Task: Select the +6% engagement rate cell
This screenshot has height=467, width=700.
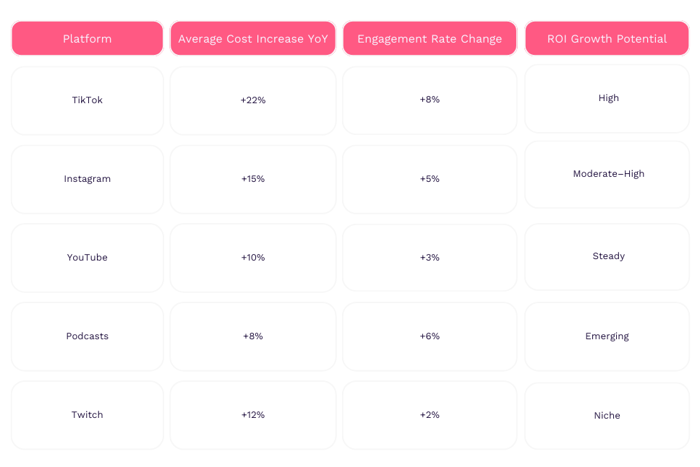Action: coord(430,336)
